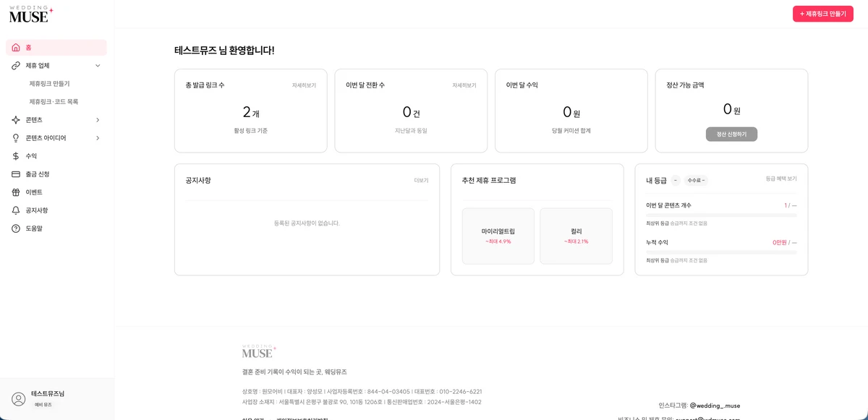Click the sparkle icon beside 콘텐츠
The height and width of the screenshot is (420, 868).
click(16, 120)
